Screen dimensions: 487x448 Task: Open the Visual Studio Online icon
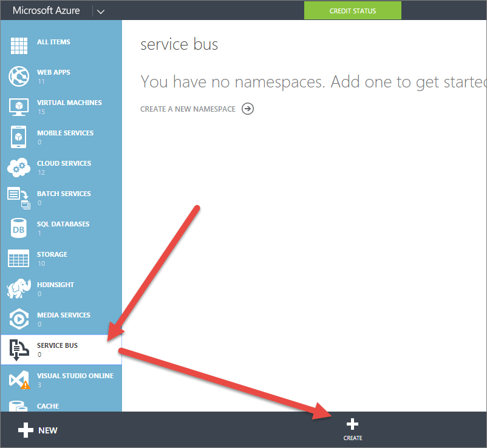tap(19, 379)
